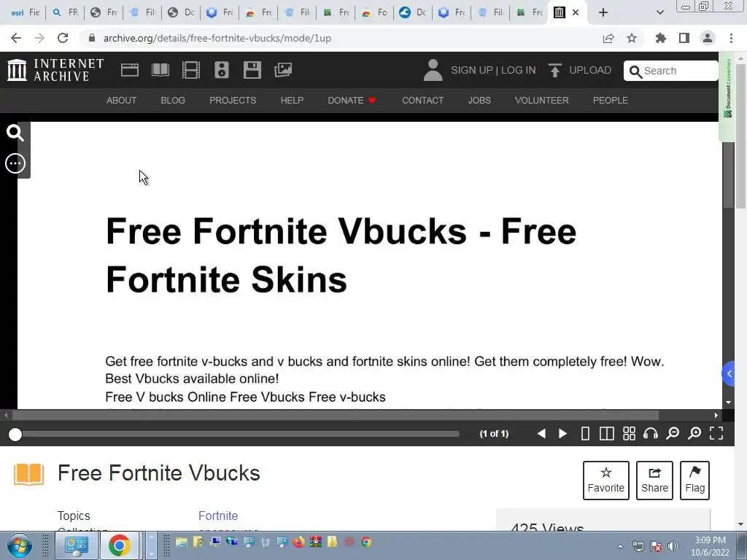Open a new browser tab

[603, 12]
